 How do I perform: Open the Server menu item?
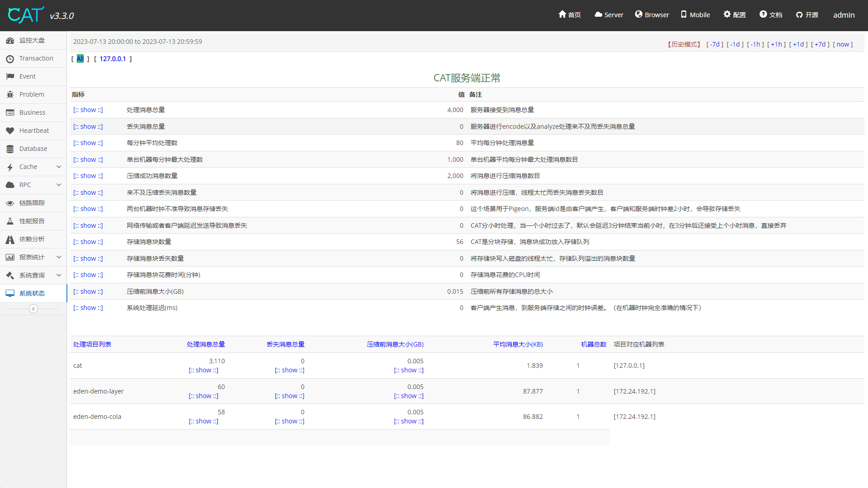click(x=609, y=14)
